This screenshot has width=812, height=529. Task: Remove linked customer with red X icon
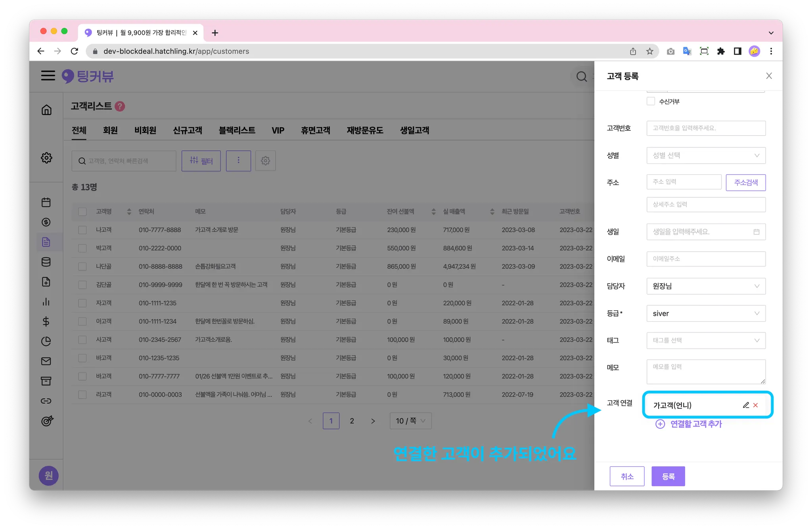pos(756,405)
